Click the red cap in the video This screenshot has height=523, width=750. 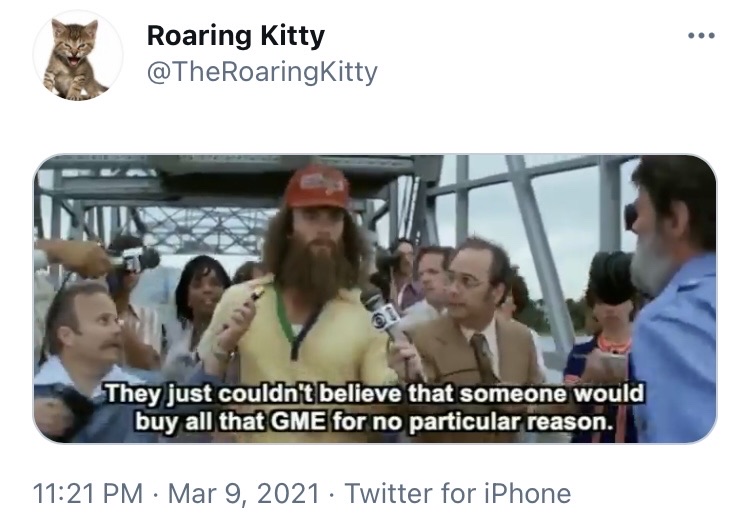[316, 187]
